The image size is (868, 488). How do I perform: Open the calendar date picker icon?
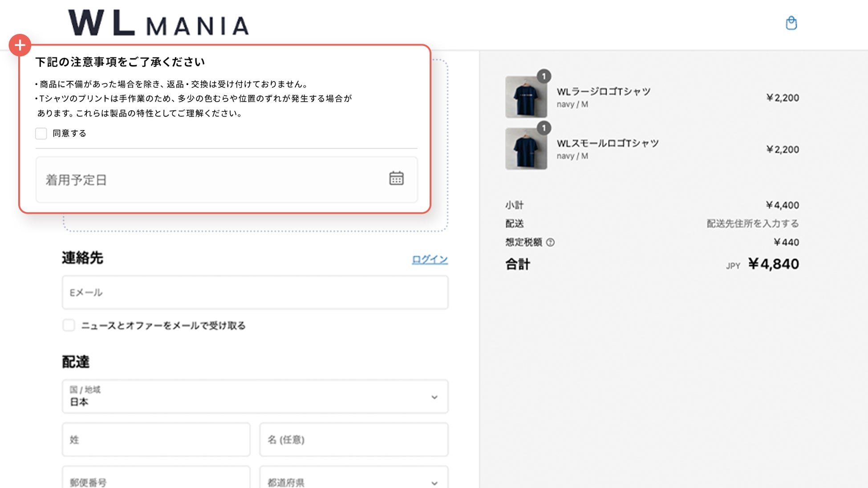coord(396,179)
